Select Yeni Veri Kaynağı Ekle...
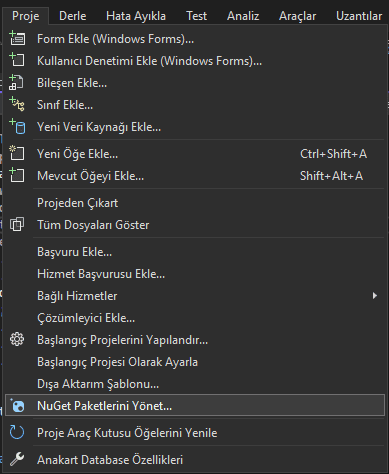The width and height of the screenshot is (389, 474). pyautogui.click(x=195, y=127)
